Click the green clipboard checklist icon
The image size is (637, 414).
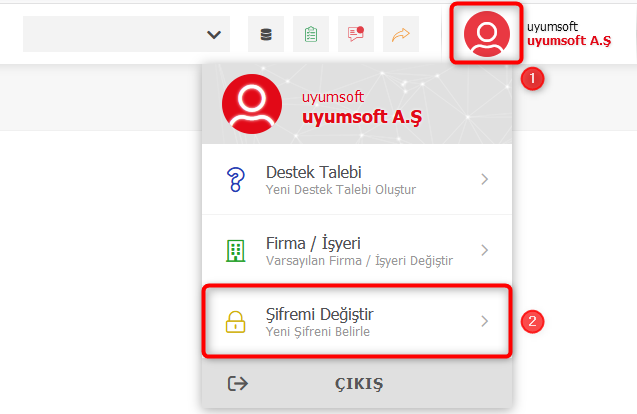point(311,34)
